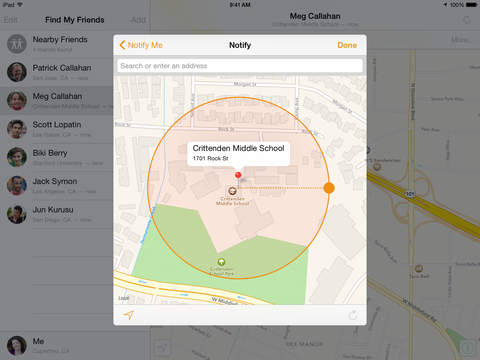Open Jun Kurusu's entry
Viewport: 480px width, 360px height.
pyautogui.click(x=57, y=214)
